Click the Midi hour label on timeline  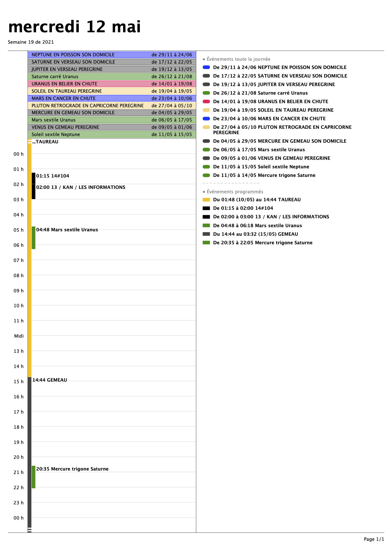click(x=19, y=336)
